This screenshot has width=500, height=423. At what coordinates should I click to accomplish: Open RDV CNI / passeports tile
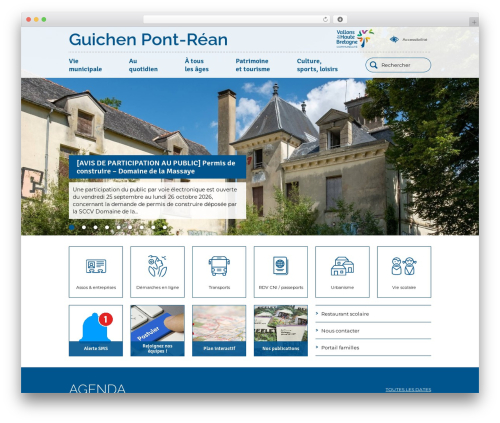coord(281,272)
